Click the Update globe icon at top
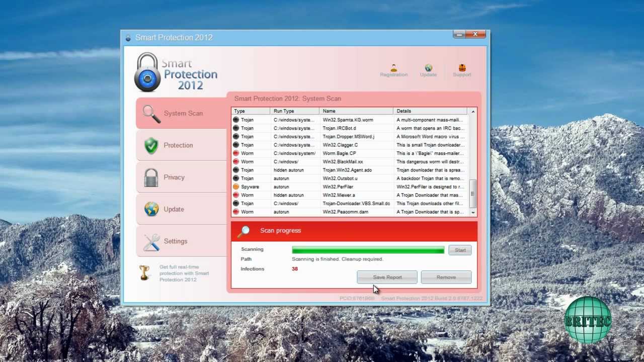Screen dimensions: 644x362 pyautogui.click(x=428, y=67)
